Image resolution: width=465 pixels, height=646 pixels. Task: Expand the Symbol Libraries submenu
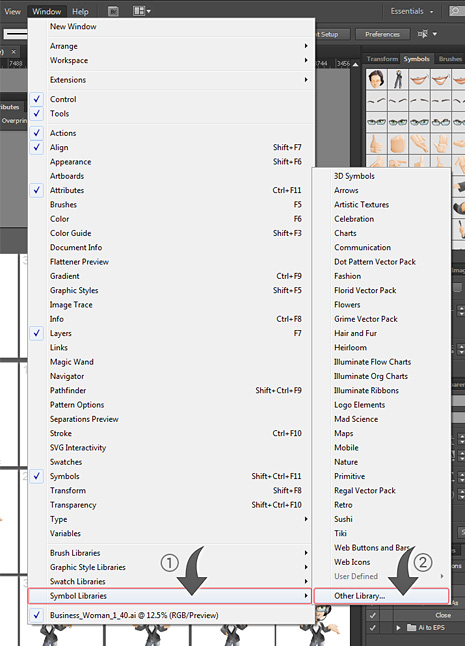(169, 596)
